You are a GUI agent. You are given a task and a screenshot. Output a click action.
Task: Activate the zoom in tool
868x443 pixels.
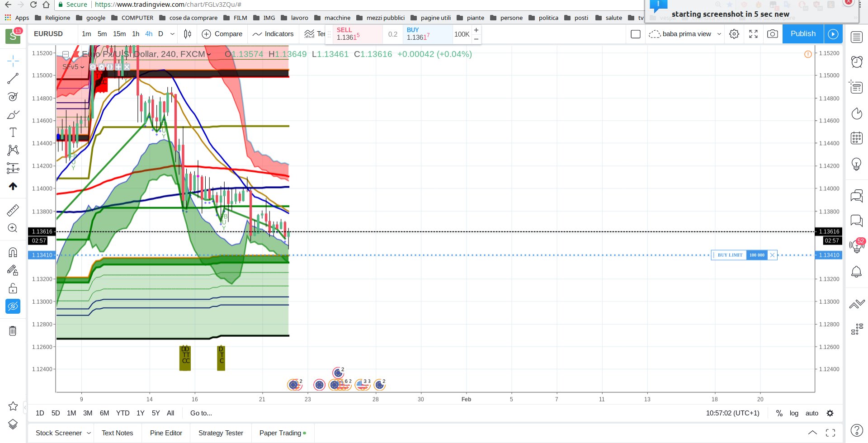coord(13,228)
